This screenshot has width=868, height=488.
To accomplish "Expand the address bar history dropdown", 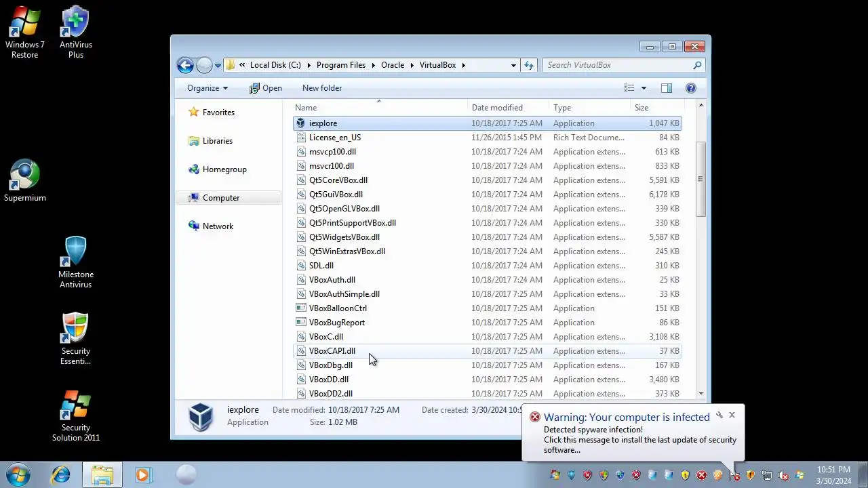I will point(513,65).
